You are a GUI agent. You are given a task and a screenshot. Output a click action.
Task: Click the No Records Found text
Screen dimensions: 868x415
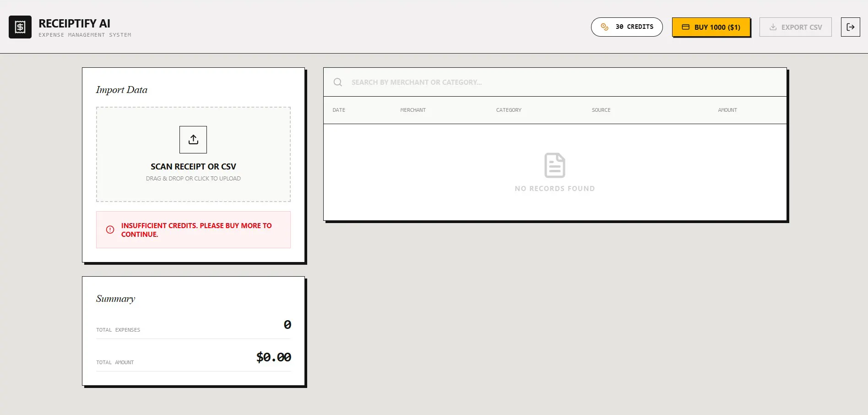[x=555, y=188]
